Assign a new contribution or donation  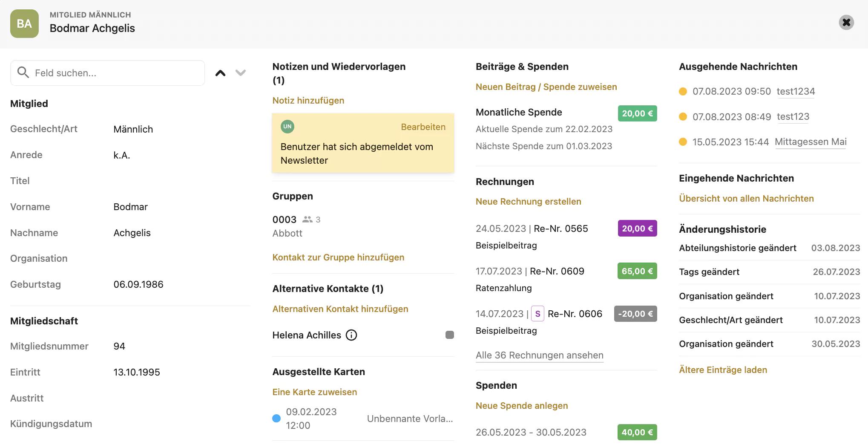(546, 87)
